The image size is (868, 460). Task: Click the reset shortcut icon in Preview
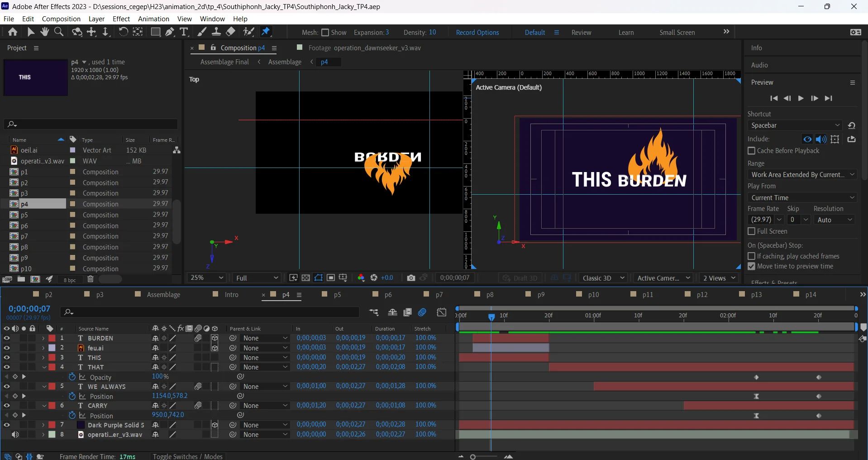(852, 125)
